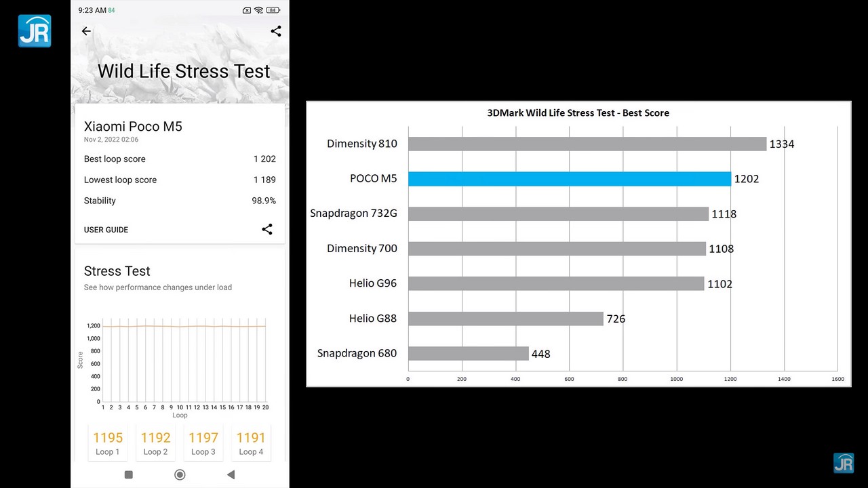Image resolution: width=868 pixels, height=488 pixels.
Task: Click the JR logo in top-left corner
Action: (35, 30)
